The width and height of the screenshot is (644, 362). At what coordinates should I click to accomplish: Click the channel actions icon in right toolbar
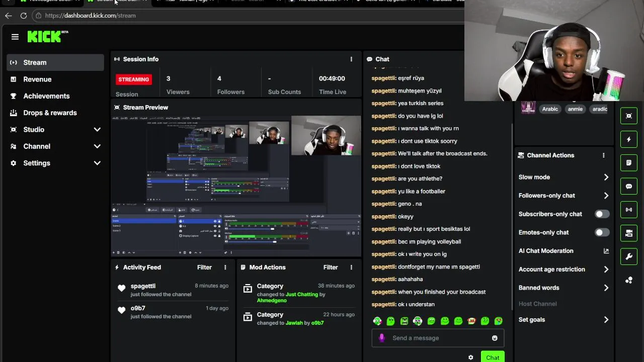pos(629,233)
